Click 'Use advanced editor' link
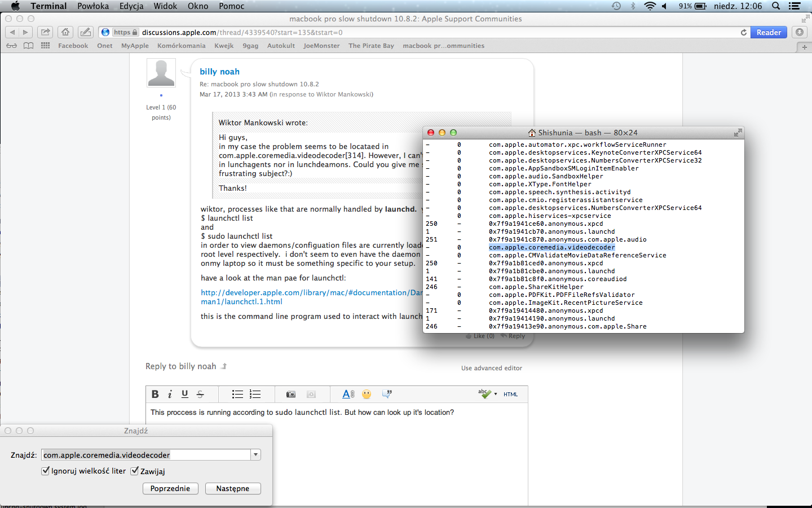The image size is (812, 508). (492, 368)
